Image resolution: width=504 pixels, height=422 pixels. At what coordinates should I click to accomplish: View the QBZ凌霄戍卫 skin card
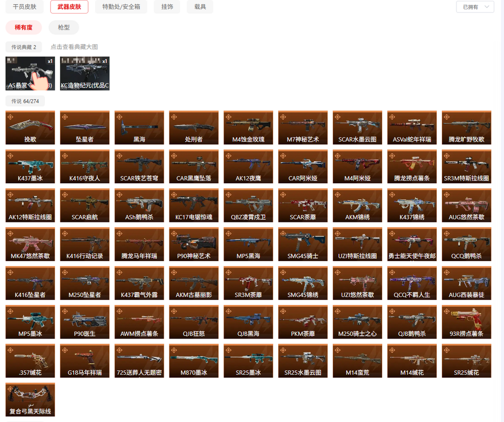248,205
